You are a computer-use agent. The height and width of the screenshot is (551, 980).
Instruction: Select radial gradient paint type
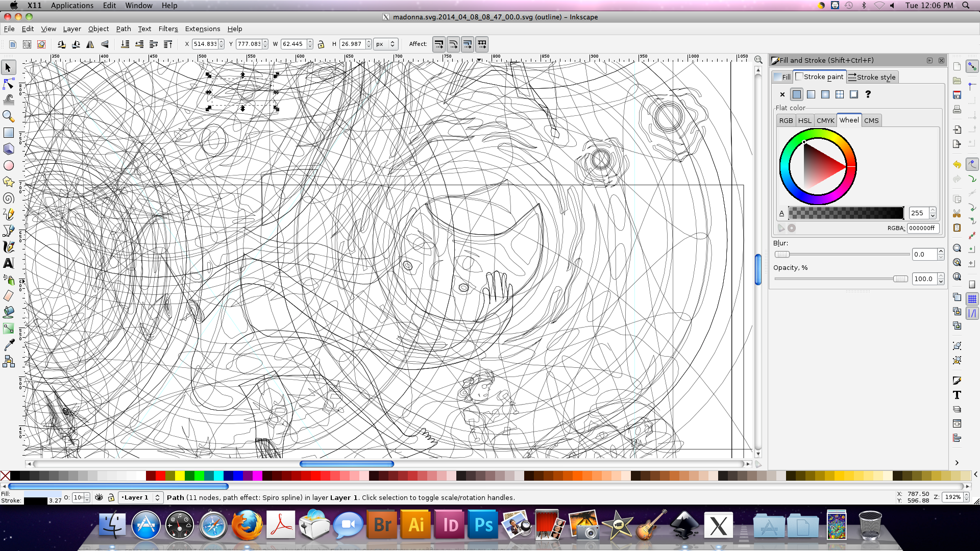[825, 94]
